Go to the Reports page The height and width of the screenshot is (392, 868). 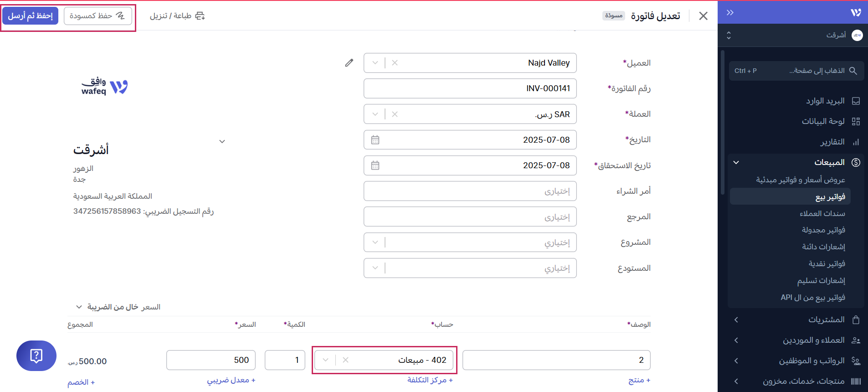pyautogui.click(x=832, y=142)
